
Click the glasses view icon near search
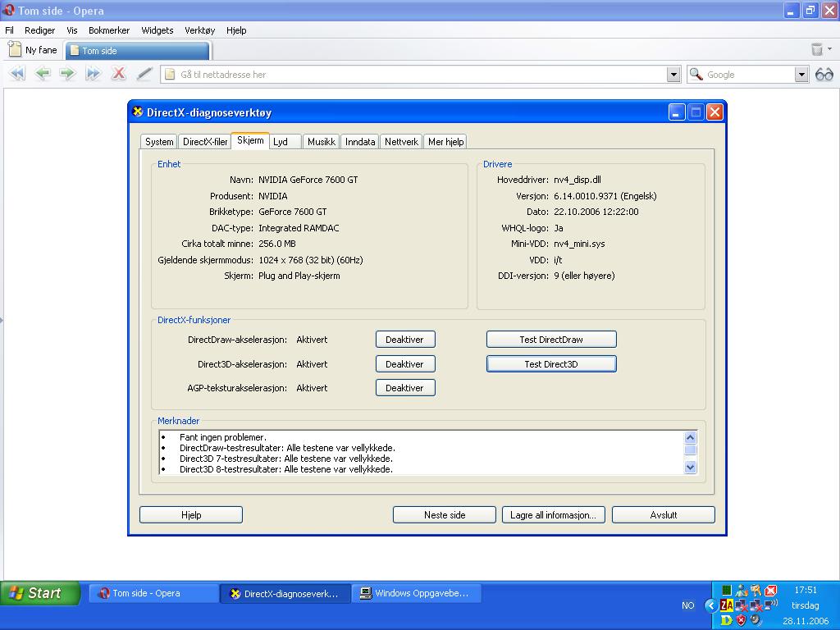(824, 75)
